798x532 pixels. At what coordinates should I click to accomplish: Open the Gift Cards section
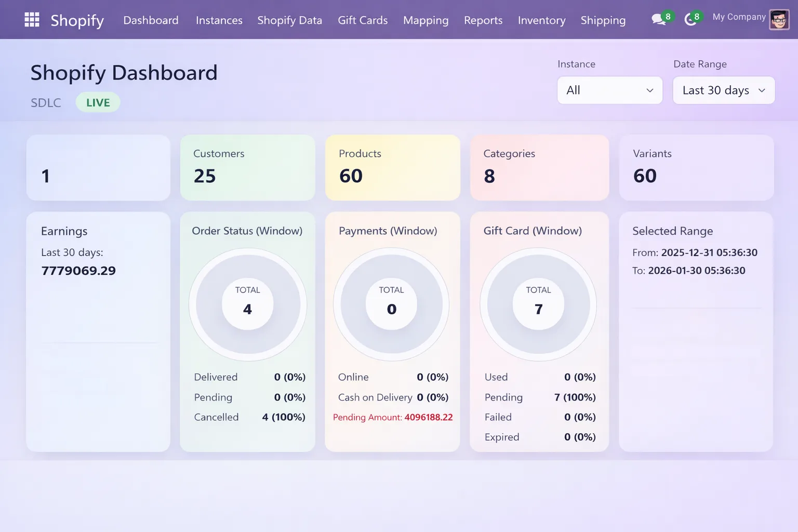(363, 20)
